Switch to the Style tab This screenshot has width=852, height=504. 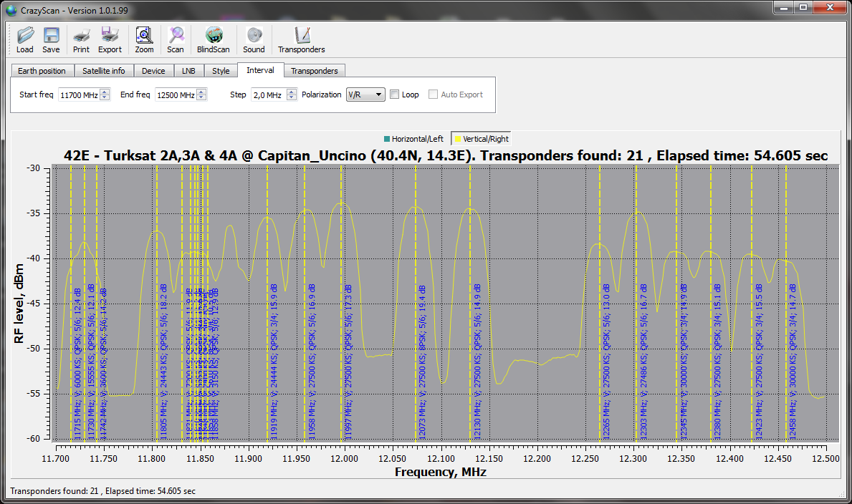point(221,71)
